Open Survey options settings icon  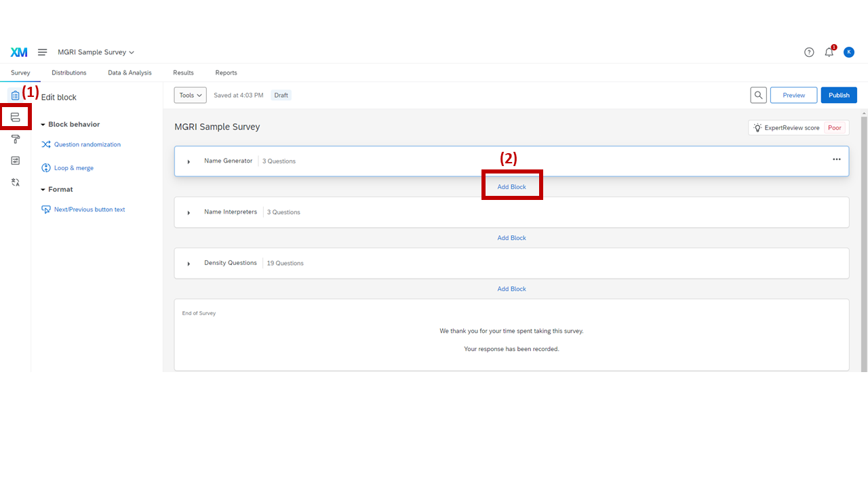pyautogui.click(x=15, y=161)
